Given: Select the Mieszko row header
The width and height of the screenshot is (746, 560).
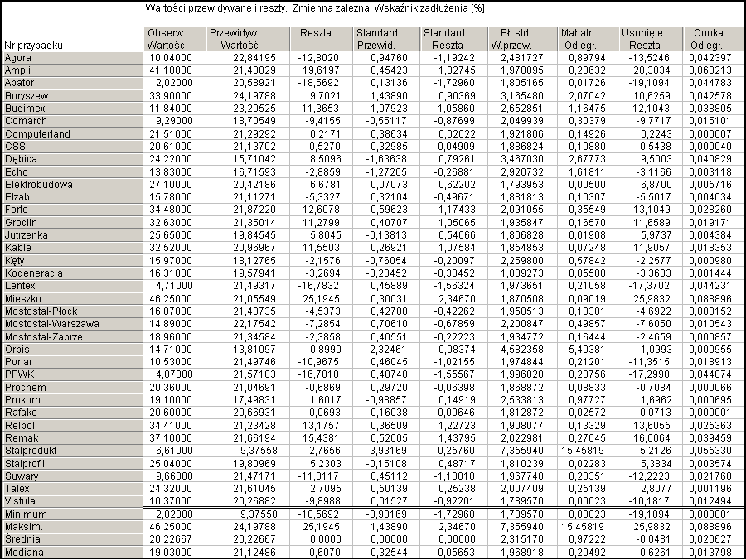Looking at the screenshot, I should coord(72,299).
